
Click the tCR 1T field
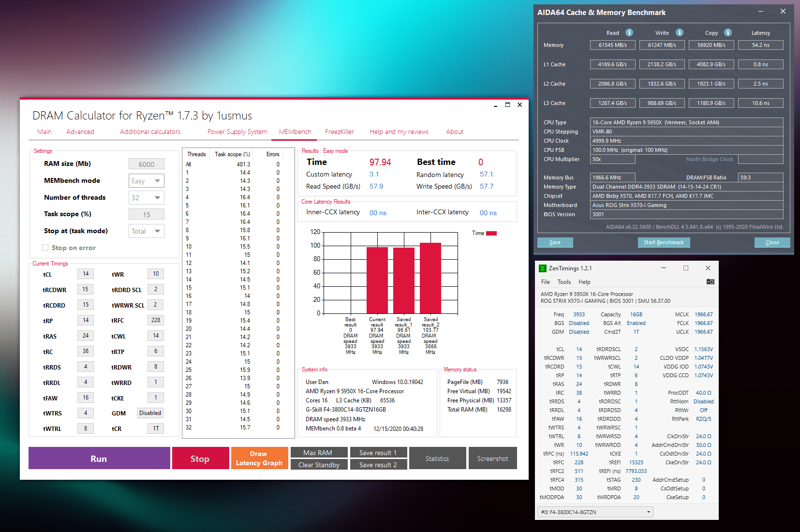(156, 429)
